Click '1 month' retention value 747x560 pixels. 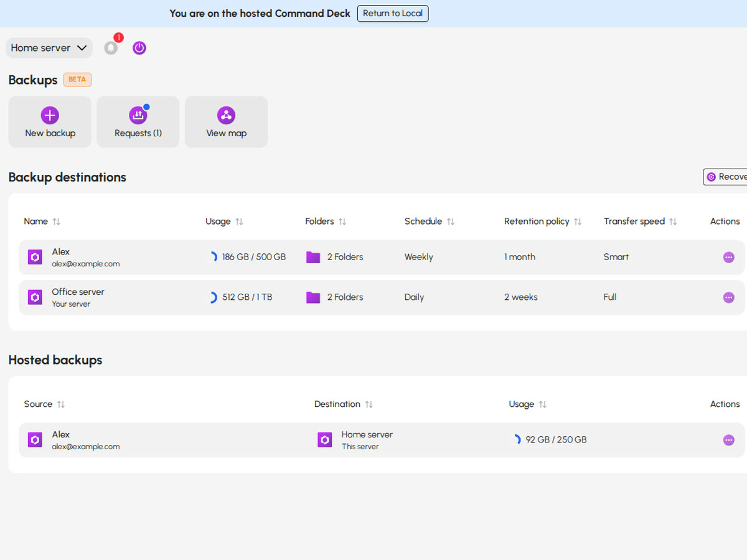click(520, 257)
